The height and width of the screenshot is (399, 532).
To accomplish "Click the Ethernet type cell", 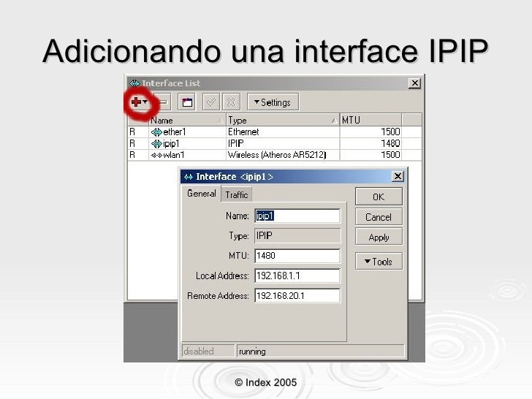I will pos(283,132).
